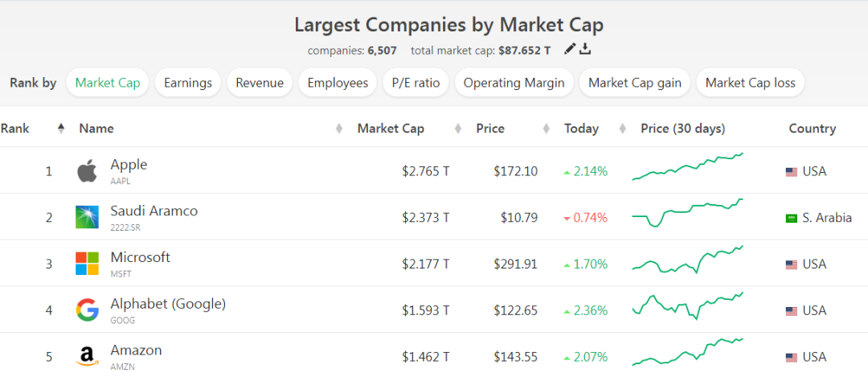Click the Saudi Arabia flag icon
The width and height of the screenshot is (868, 377).
tap(792, 218)
